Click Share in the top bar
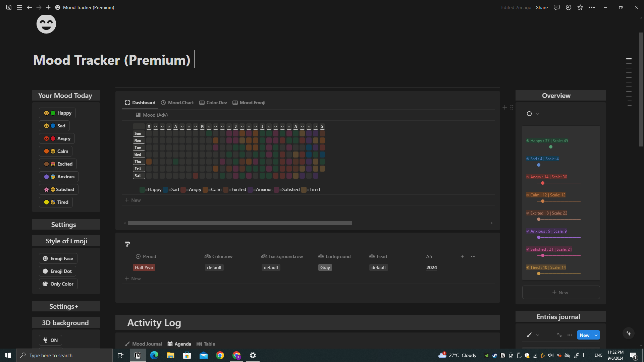The width and height of the screenshot is (644, 362). tap(542, 7)
